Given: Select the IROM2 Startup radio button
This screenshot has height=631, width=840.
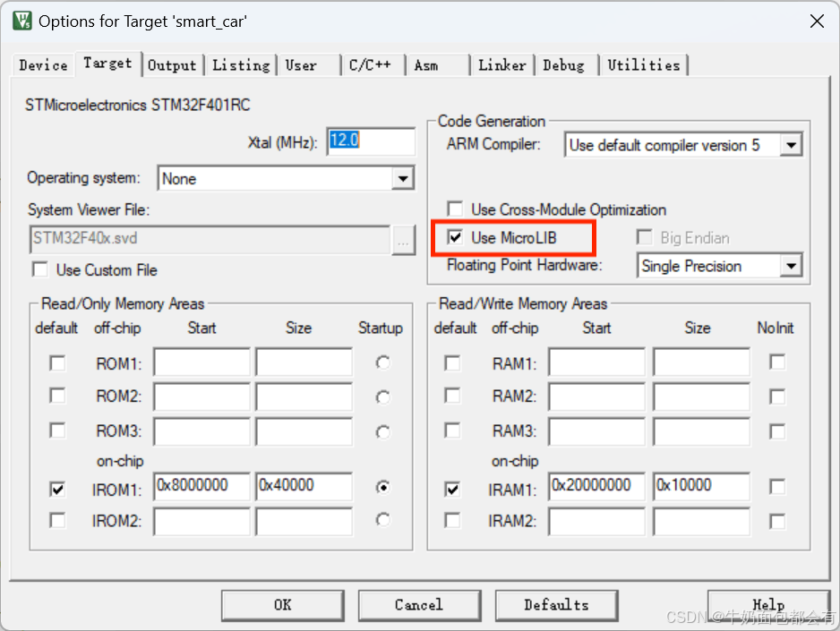Looking at the screenshot, I should click(382, 520).
